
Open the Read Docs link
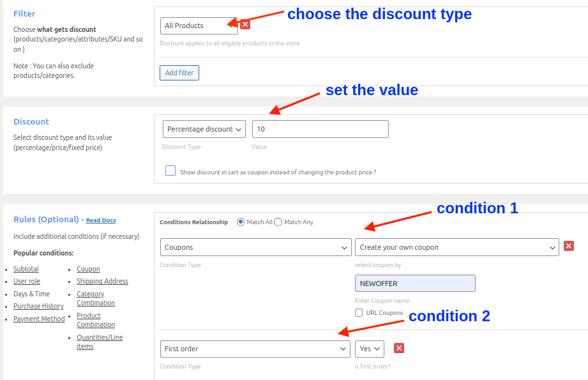coord(100,220)
